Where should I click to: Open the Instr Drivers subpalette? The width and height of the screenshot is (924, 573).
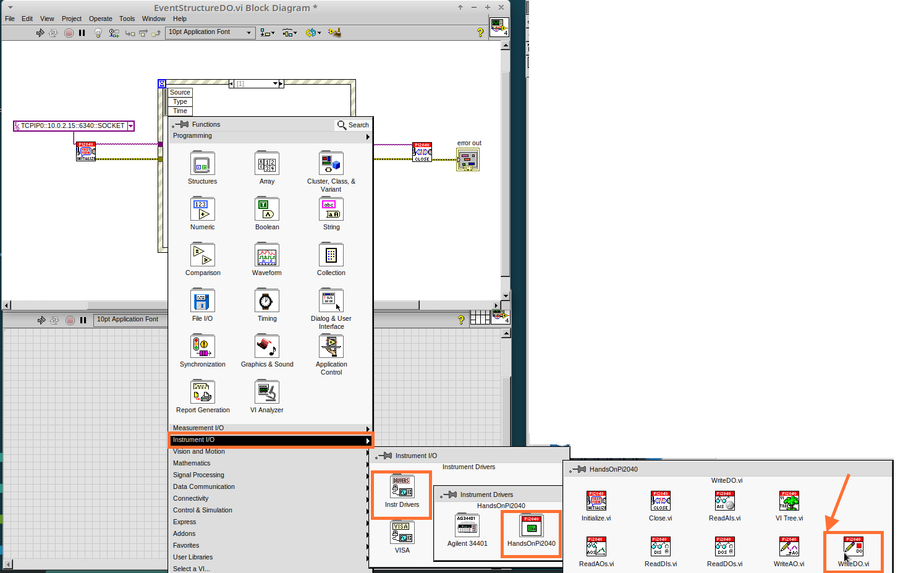pyautogui.click(x=402, y=487)
